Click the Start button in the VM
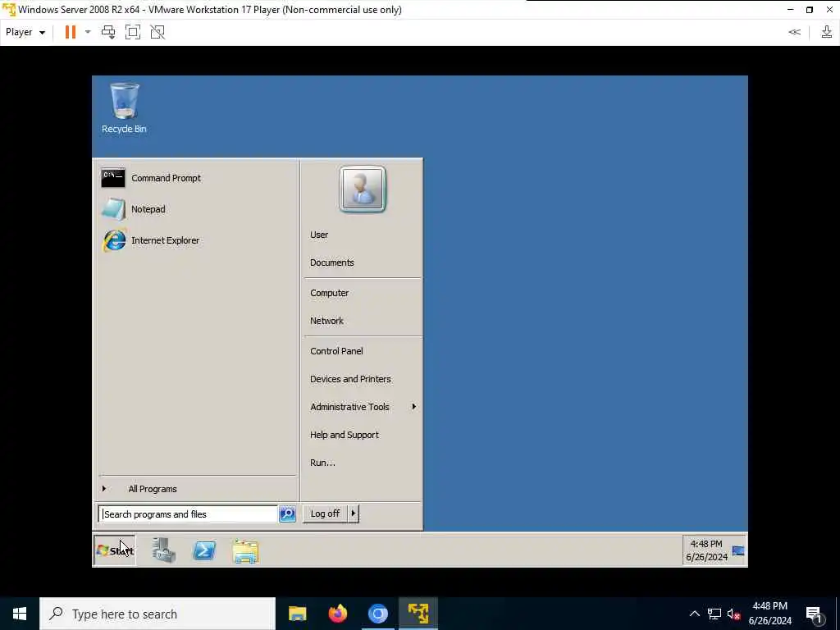Screen dimensions: 840x630 click(x=115, y=550)
